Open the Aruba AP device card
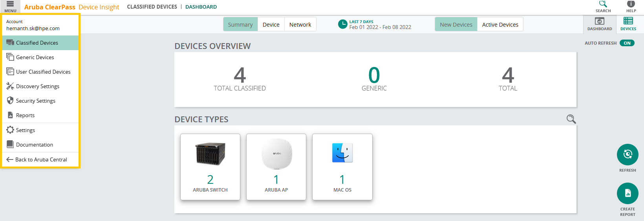This screenshot has height=221, width=644. (x=276, y=167)
